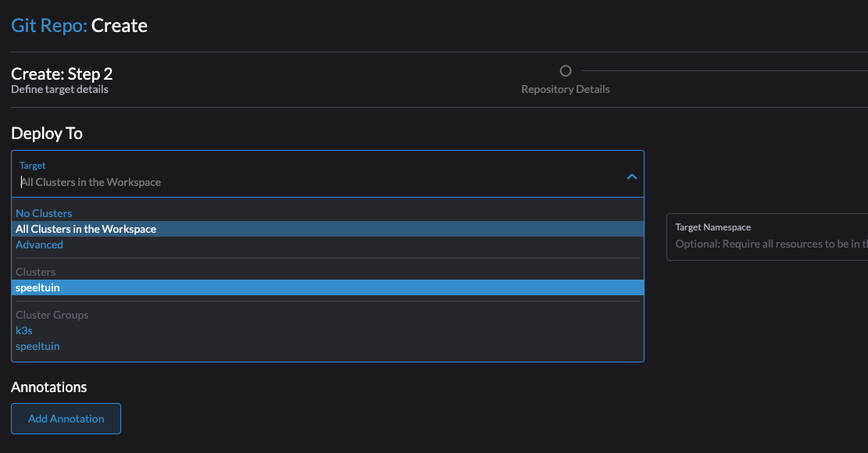The image size is (868, 453).
Task: Click the Cluster Groups label
Action: pos(52,315)
